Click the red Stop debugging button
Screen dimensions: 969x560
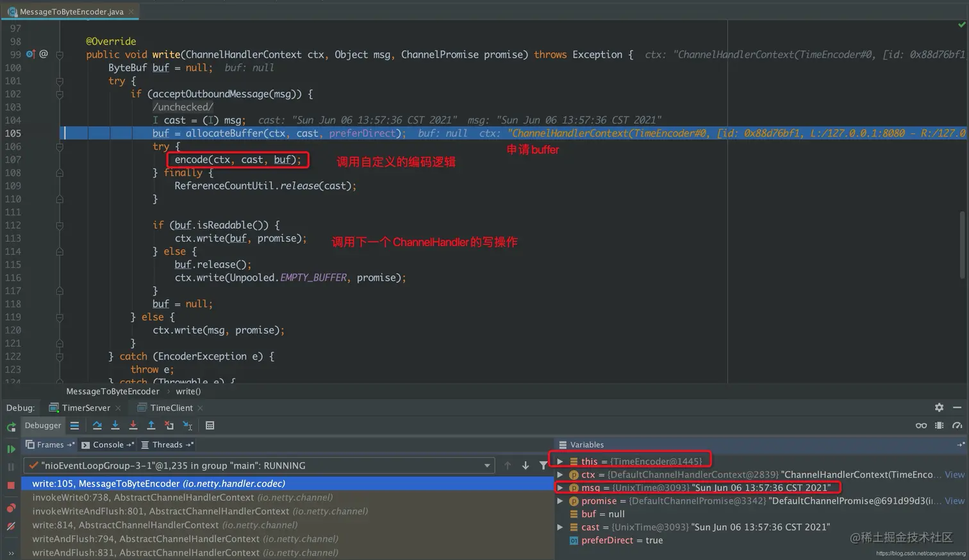(11, 486)
